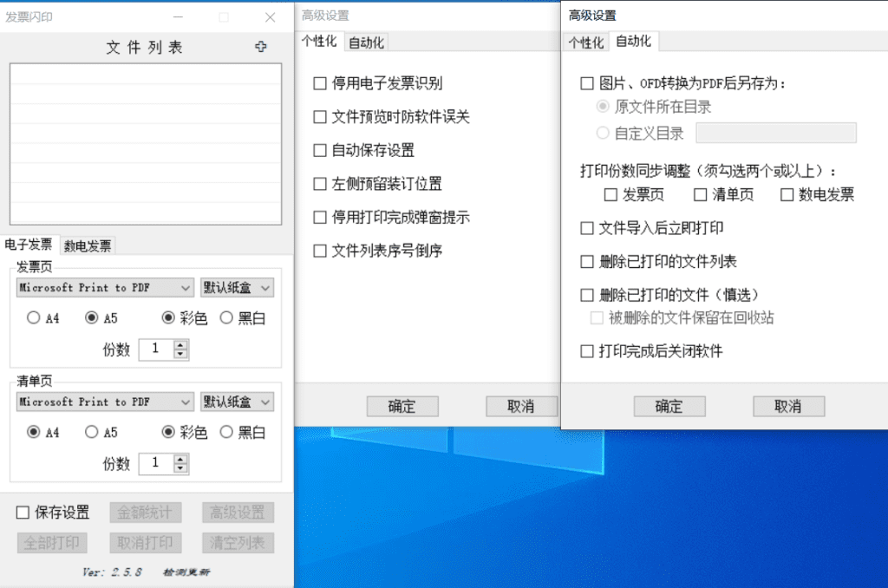Open 高级设置 button in main window
The image size is (888, 588).
click(x=238, y=513)
